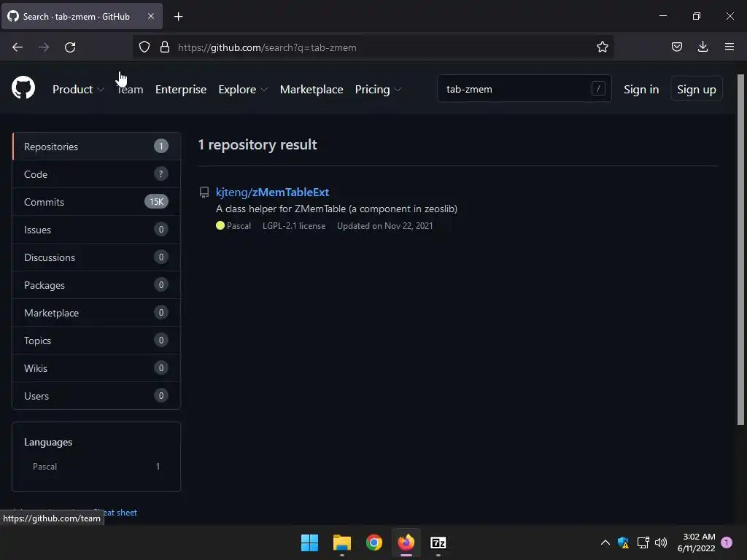
Task: Click the site security padlock icon
Action: click(x=165, y=47)
